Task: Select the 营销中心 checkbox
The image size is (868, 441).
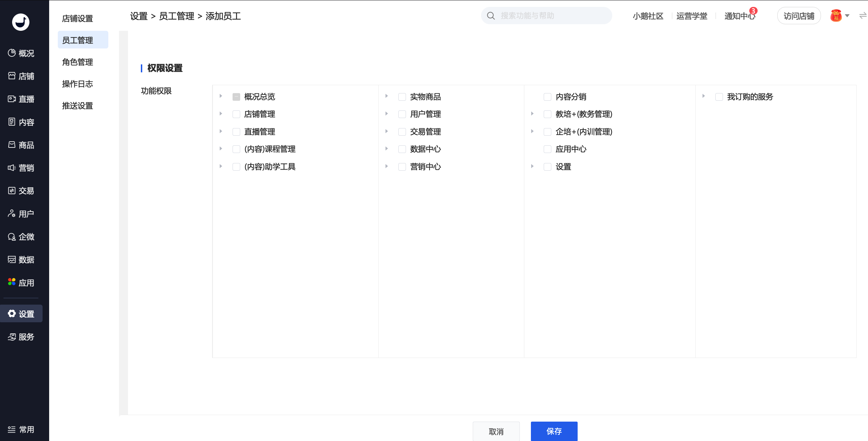Action: click(x=402, y=167)
